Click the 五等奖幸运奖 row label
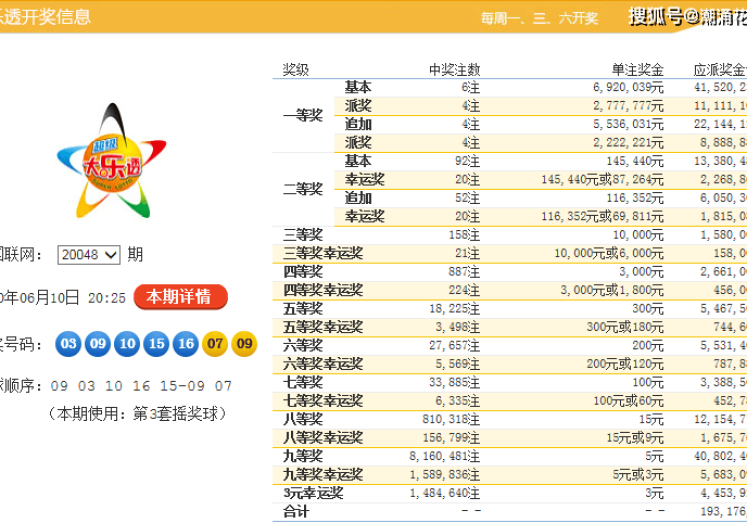 pos(323,327)
